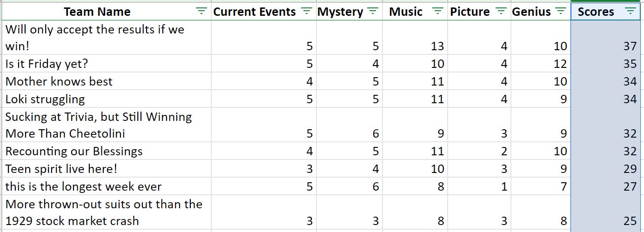Viewport: 644px width, 232px height.
Task: Select the 'Is it Friday yet?' cell
Action: pos(107,64)
